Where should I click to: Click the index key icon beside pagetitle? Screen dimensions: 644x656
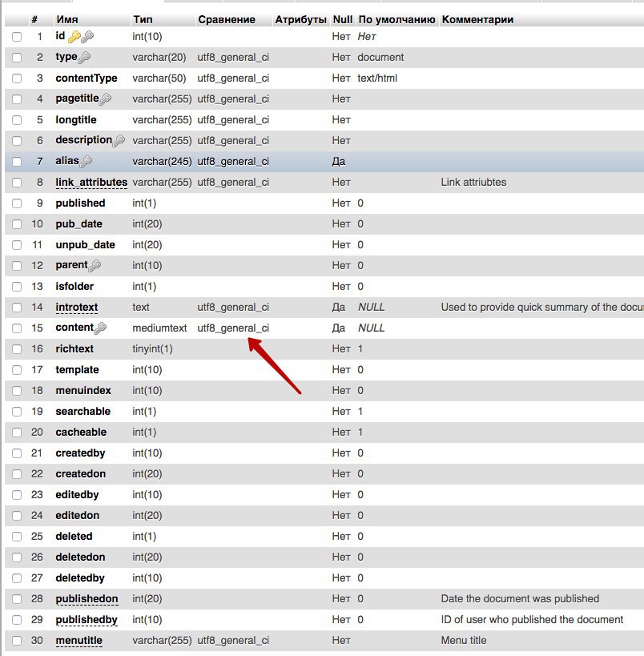105,99
